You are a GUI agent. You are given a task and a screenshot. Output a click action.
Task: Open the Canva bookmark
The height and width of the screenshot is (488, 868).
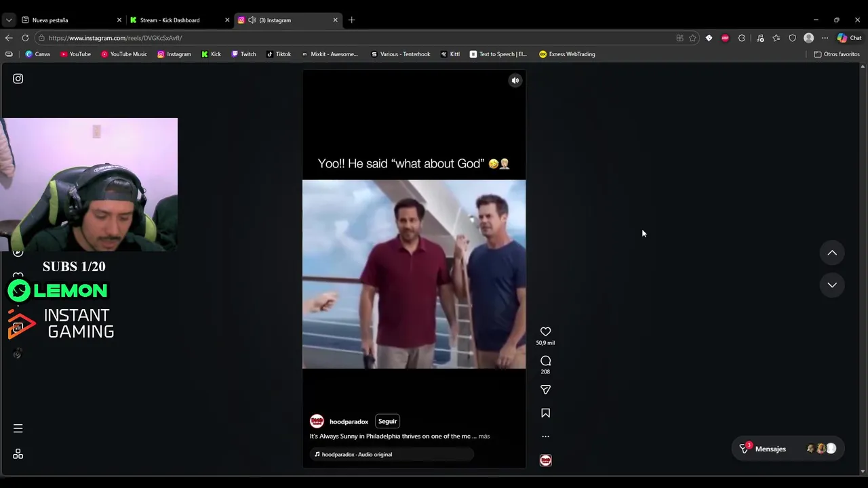37,54
